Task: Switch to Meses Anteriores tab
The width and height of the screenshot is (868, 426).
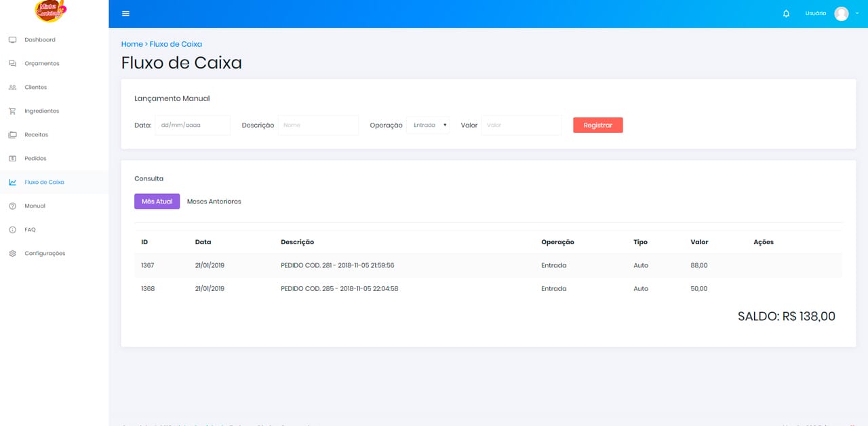Action: pos(214,201)
